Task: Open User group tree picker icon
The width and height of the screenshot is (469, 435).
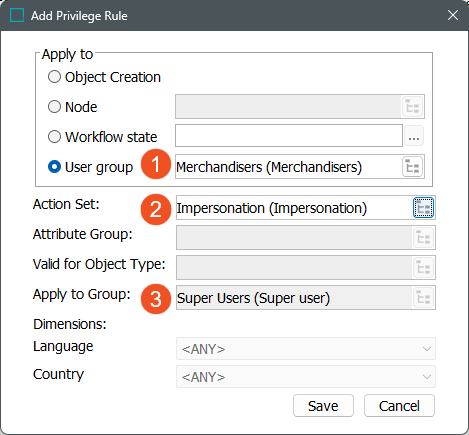Action: tap(413, 167)
